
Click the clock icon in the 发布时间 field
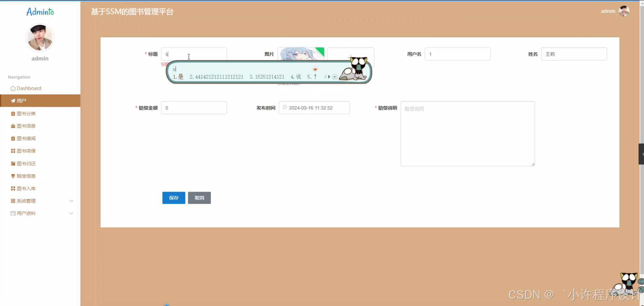(285, 108)
